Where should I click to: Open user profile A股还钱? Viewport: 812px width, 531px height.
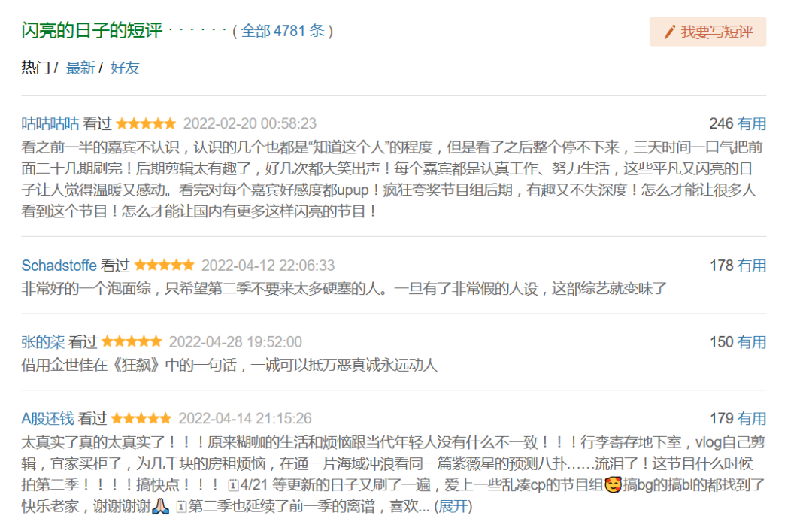[x=47, y=419]
